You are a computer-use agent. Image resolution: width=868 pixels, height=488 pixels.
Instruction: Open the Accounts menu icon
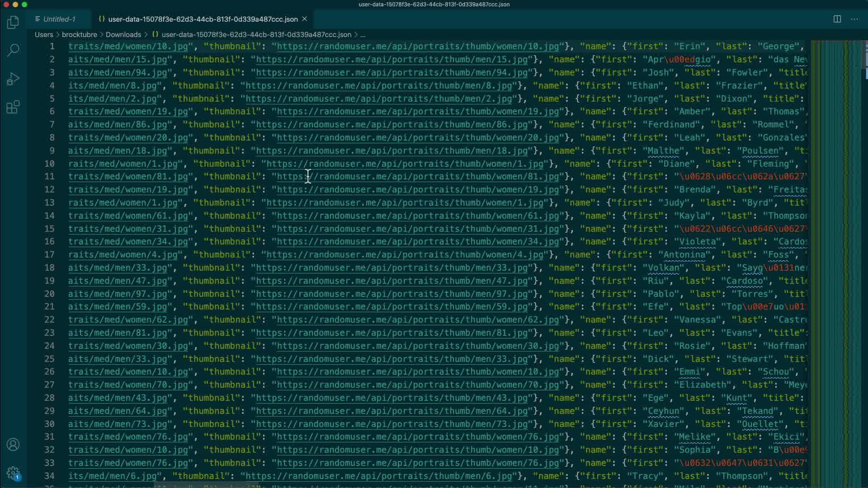13,445
